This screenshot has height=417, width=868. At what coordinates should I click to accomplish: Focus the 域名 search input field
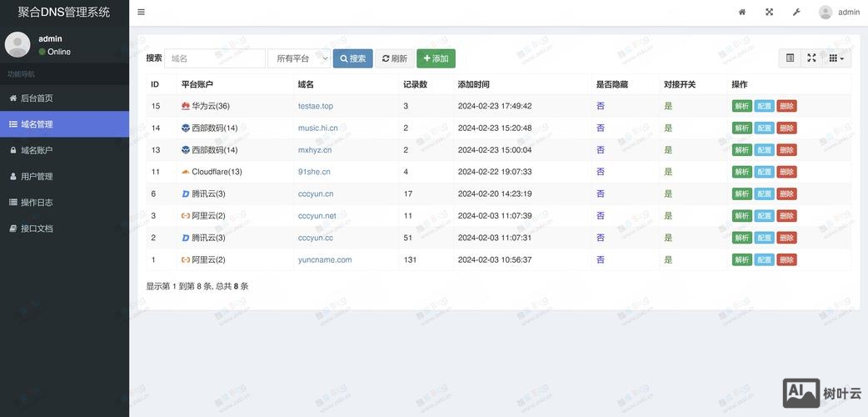215,58
